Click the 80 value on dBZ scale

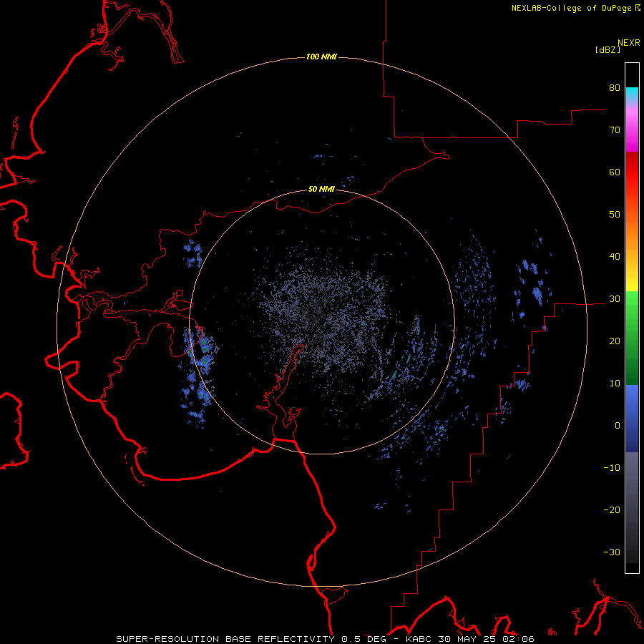pyautogui.click(x=615, y=88)
